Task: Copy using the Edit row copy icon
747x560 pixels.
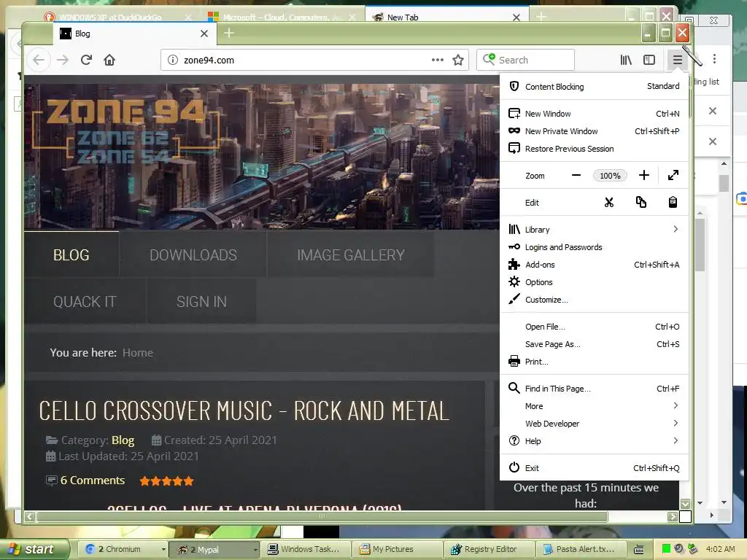Action: tap(640, 203)
